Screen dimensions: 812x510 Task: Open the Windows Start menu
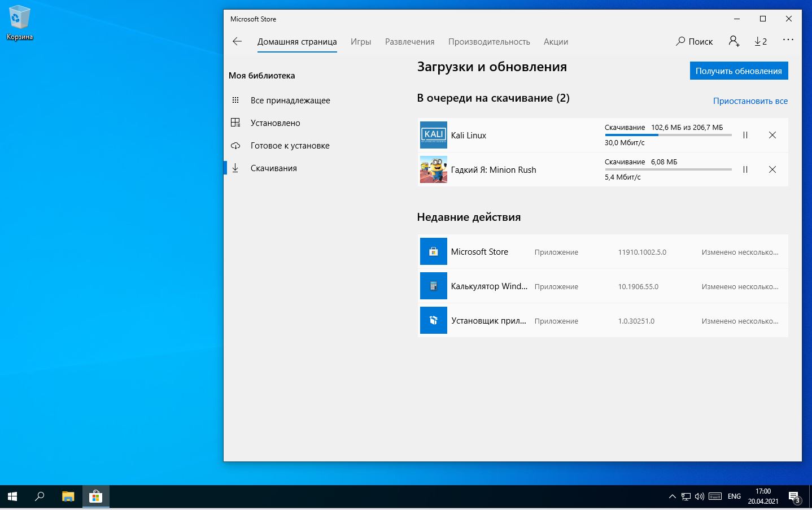(x=12, y=496)
